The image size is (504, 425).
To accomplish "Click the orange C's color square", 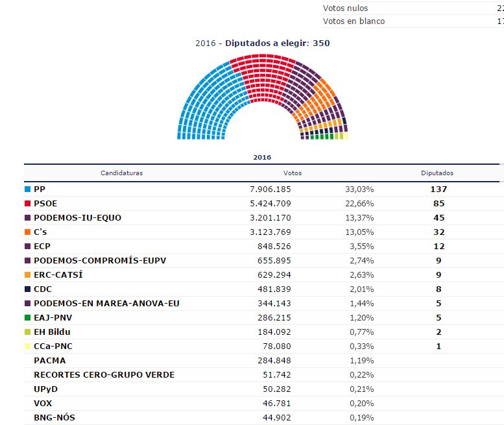I will point(28,232).
